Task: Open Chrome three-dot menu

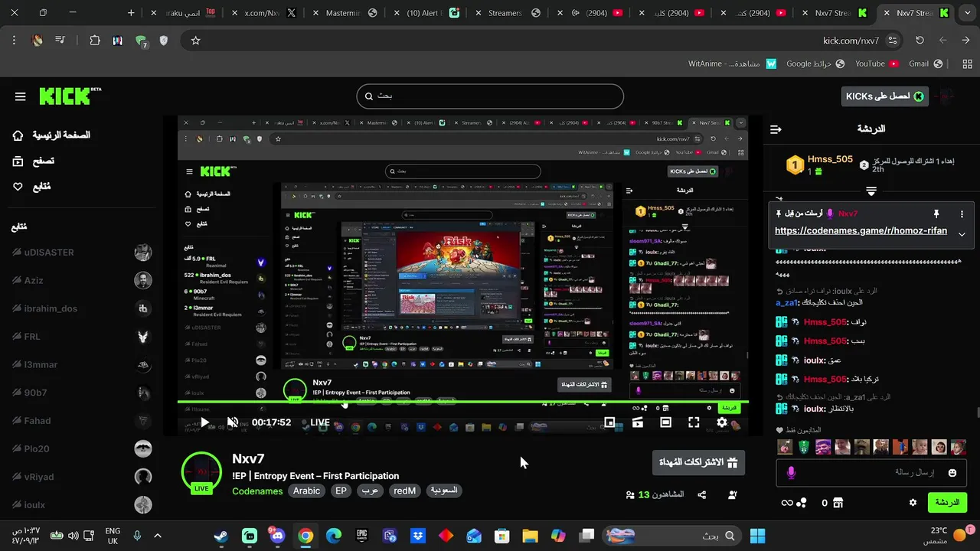Action: [x=14, y=41]
